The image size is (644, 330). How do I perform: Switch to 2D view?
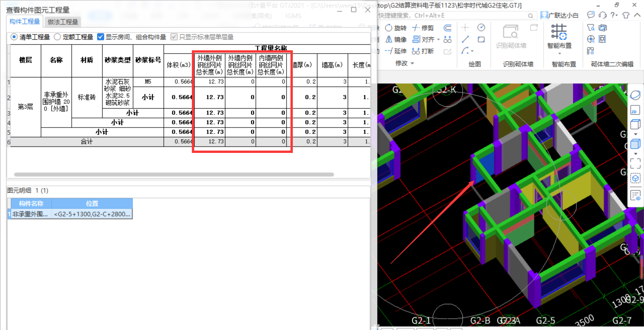[635, 110]
